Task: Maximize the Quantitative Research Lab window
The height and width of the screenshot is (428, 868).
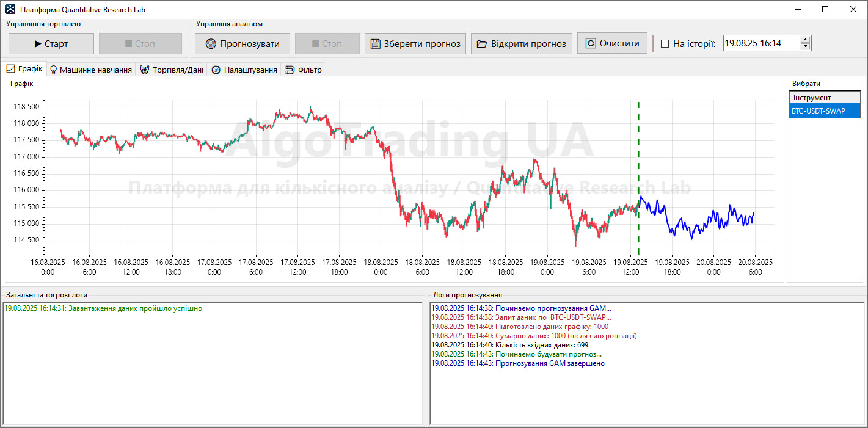Action: pyautogui.click(x=825, y=10)
